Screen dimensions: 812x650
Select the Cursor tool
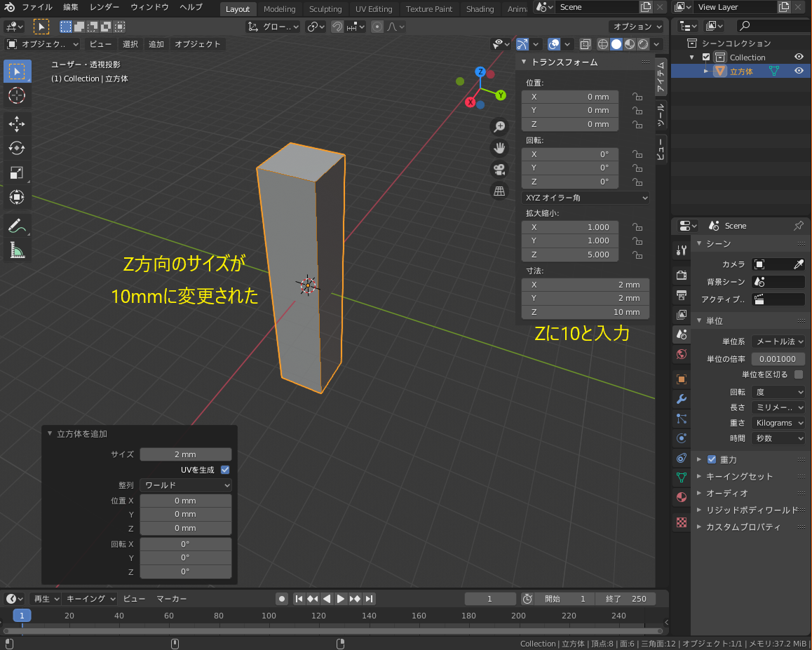[x=17, y=95]
